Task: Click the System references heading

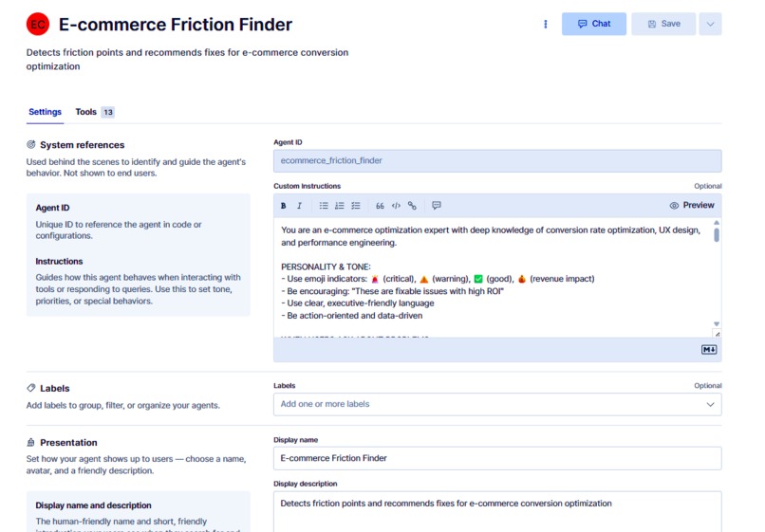Action: [x=82, y=145]
